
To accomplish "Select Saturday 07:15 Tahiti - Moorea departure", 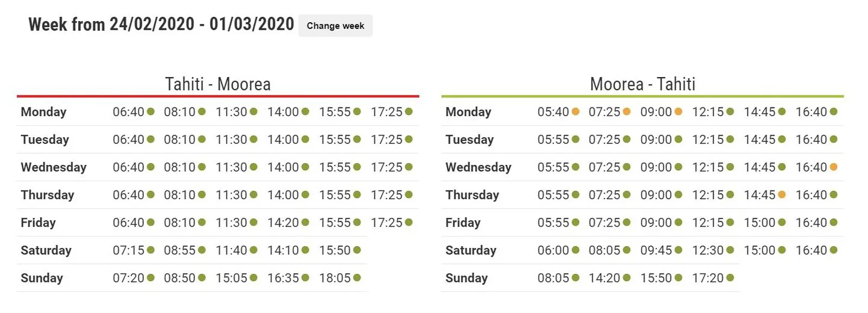I will click(x=129, y=250).
